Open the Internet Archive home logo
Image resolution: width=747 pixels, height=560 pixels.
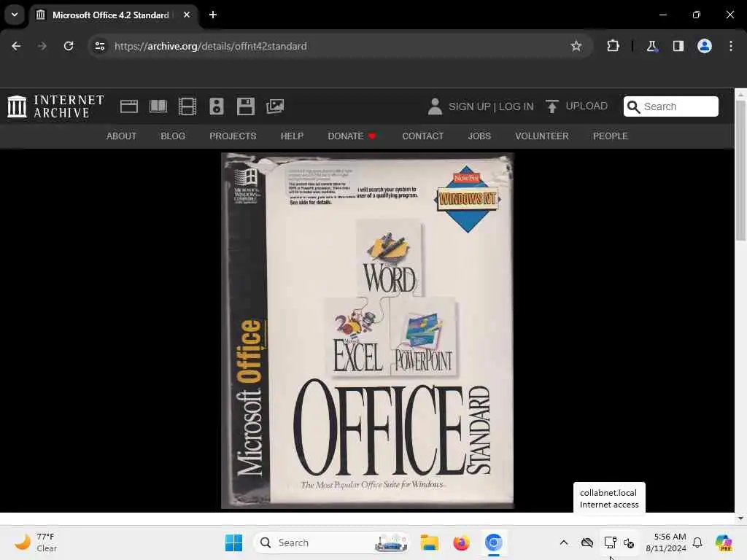coord(55,106)
